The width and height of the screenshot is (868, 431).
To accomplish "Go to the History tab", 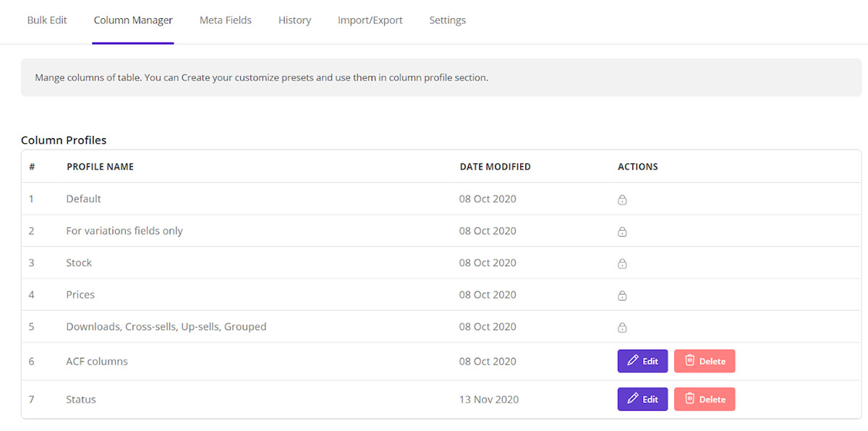I will [294, 20].
